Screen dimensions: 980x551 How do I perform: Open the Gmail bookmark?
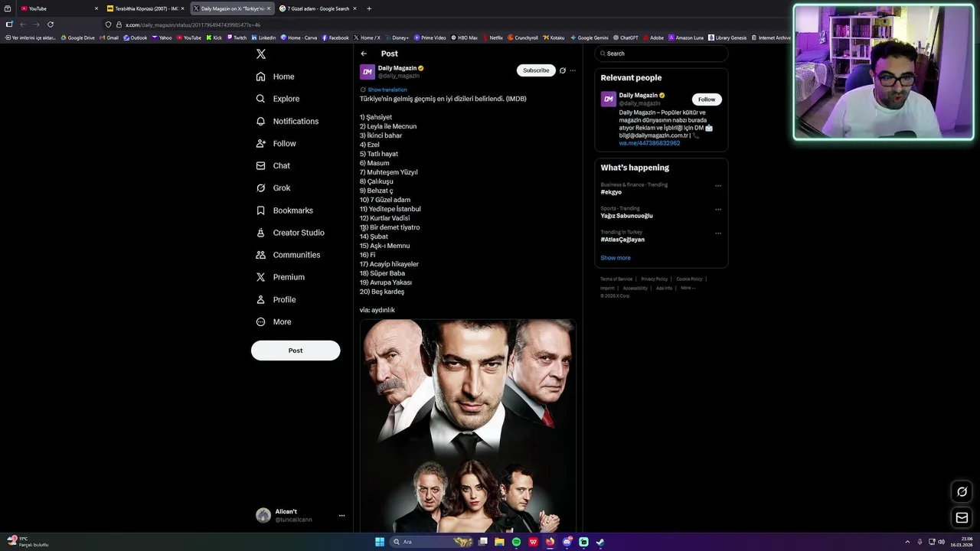coord(109,37)
